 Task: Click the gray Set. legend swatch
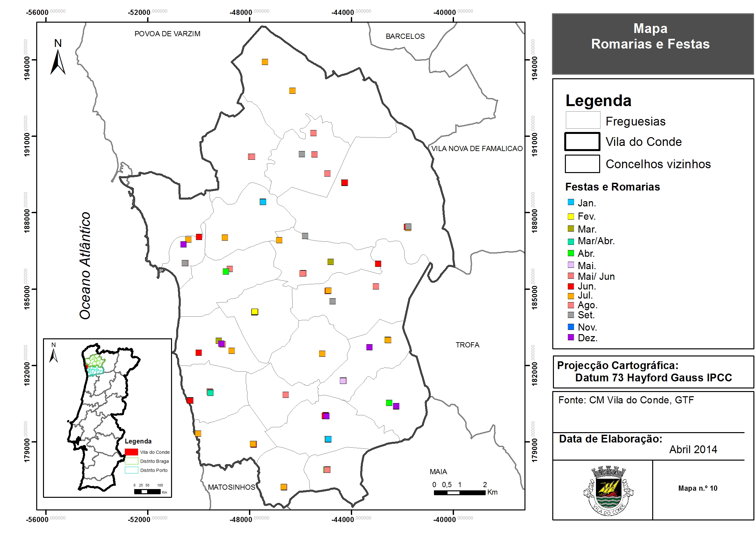571,315
